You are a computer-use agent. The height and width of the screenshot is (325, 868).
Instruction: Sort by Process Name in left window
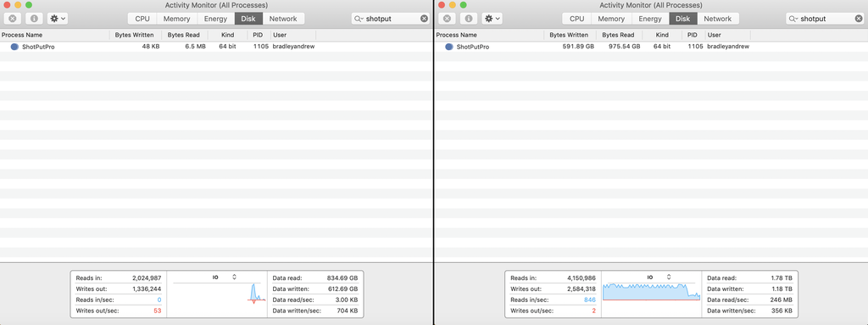point(54,35)
